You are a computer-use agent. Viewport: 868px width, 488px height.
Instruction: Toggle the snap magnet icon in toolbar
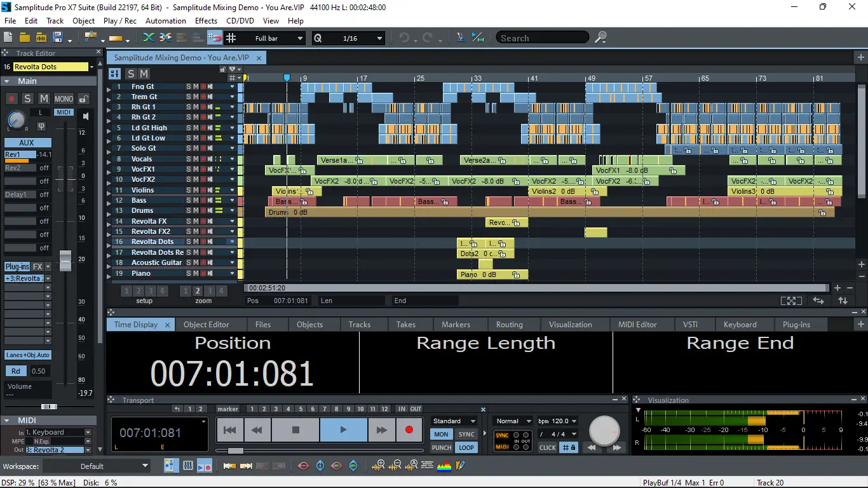pyautogui.click(x=215, y=38)
